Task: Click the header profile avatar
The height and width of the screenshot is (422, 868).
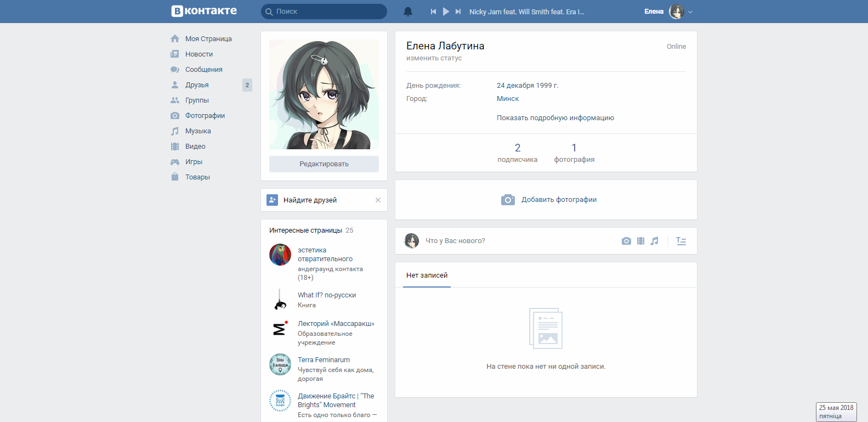Action: (677, 12)
